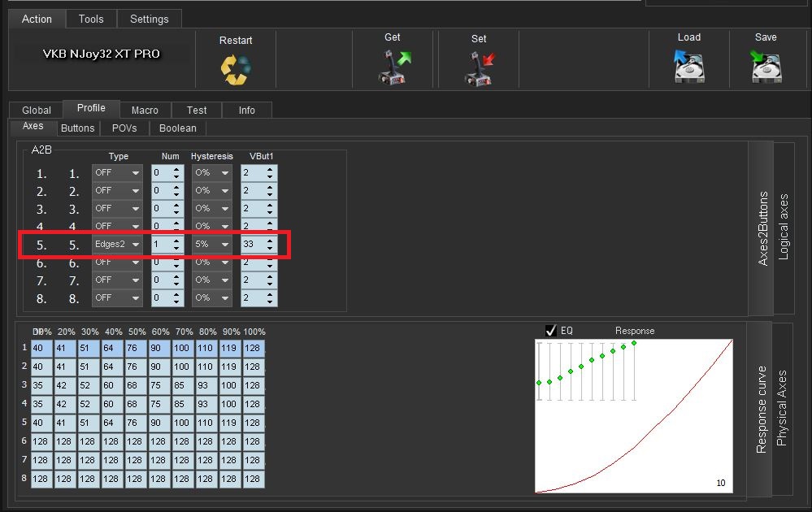
Task: Select the Boolean sub-tab
Action: (177, 128)
